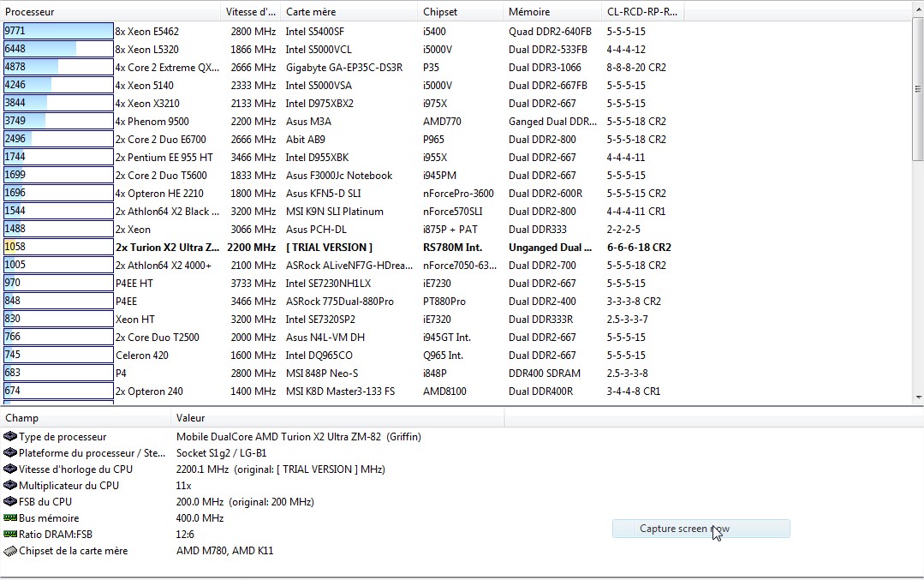Click the Socket S1g2 / LG-B1 value

(x=222, y=452)
